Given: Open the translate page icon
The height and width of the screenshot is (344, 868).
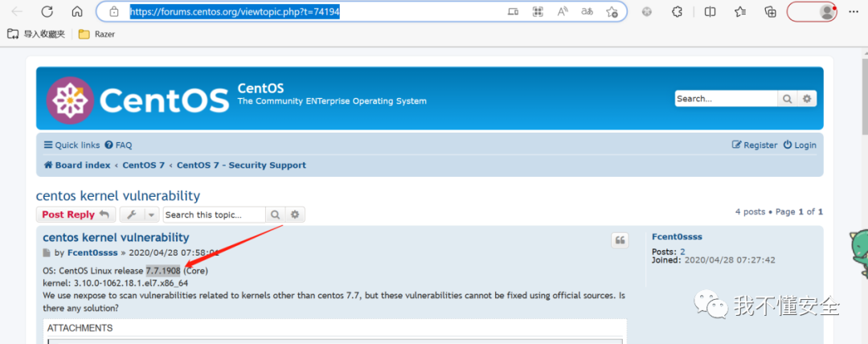Looking at the screenshot, I should (x=588, y=11).
